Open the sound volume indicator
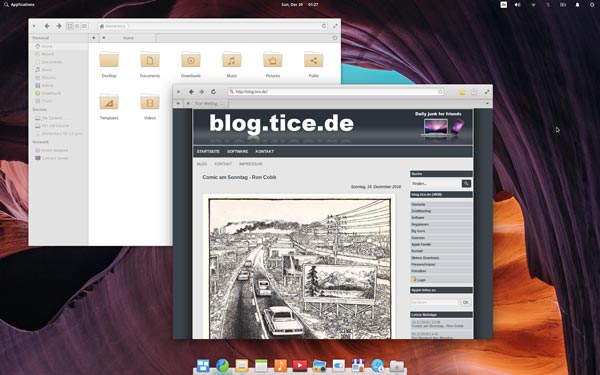The height and width of the screenshot is (375, 600). [x=517, y=5]
